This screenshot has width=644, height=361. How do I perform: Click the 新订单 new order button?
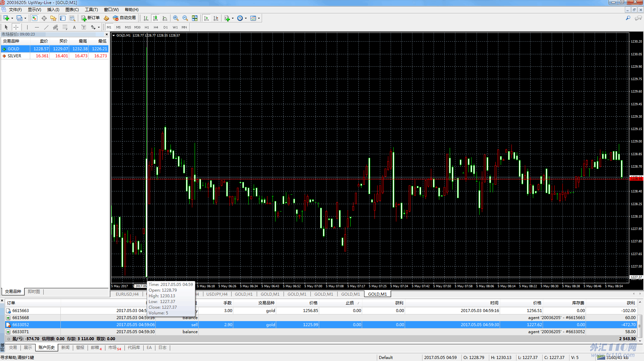91,18
